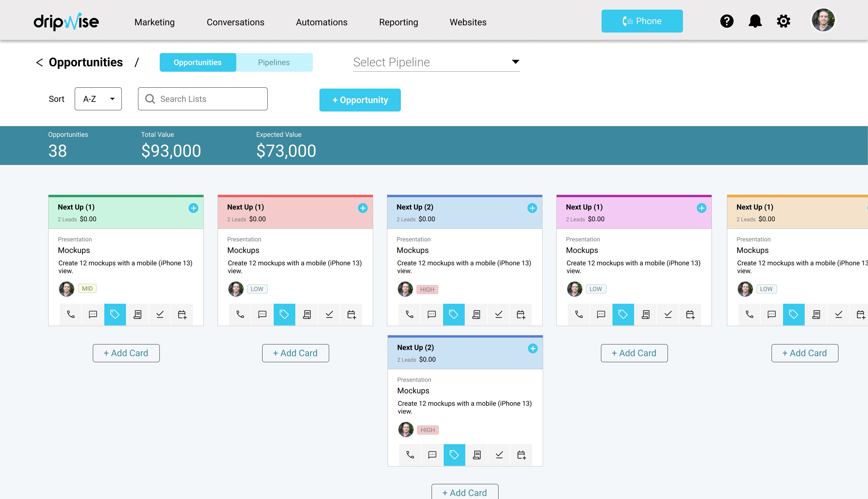Click checkmark icon on red Next Up card

pos(329,314)
